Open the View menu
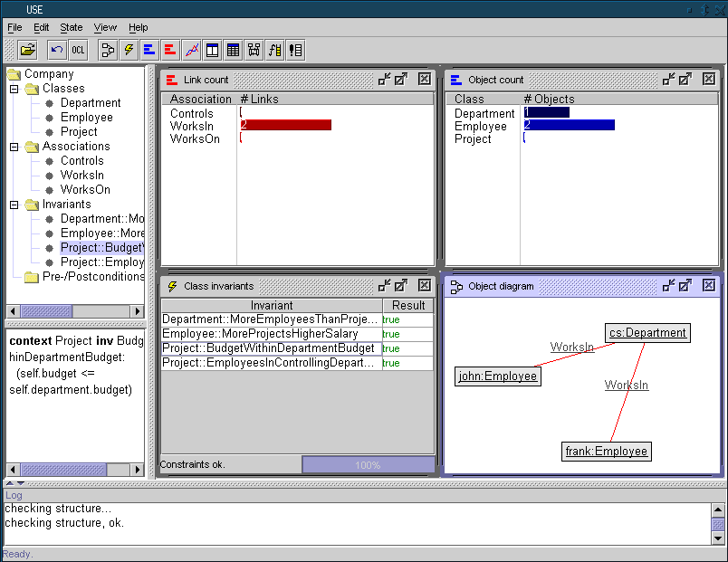The width and height of the screenshot is (728, 562). coord(105,27)
